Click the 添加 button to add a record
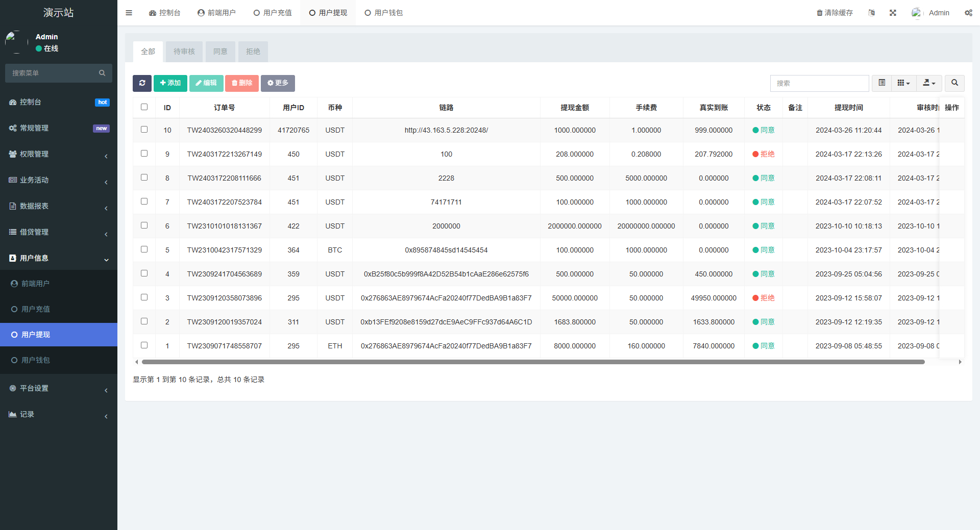This screenshot has width=980, height=530. pos(170,83)
